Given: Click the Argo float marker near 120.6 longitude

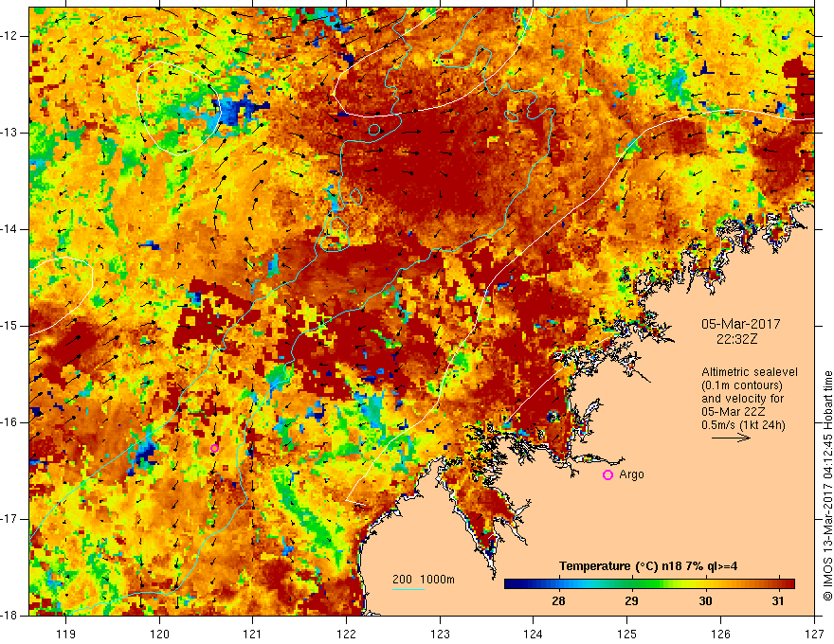Looking at the screenshot, I should tap(214, 449).
